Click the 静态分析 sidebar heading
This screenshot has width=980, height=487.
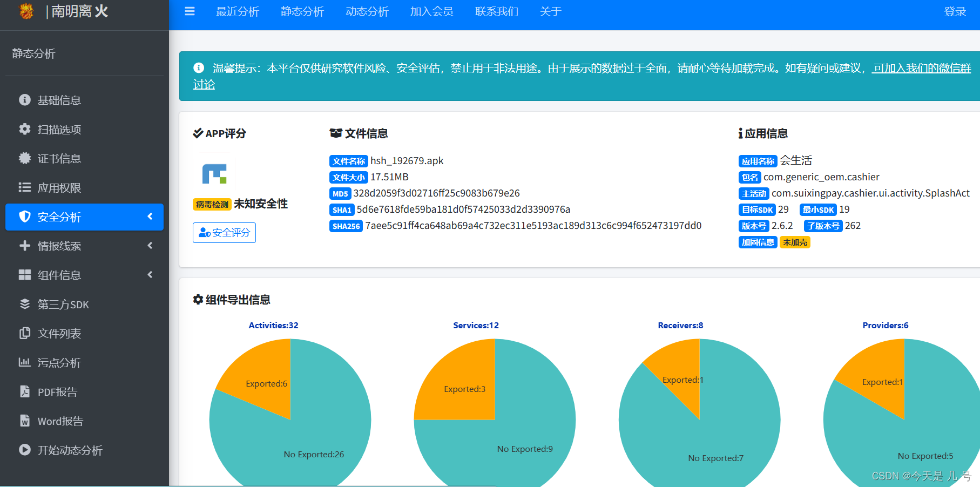[33, 53]
